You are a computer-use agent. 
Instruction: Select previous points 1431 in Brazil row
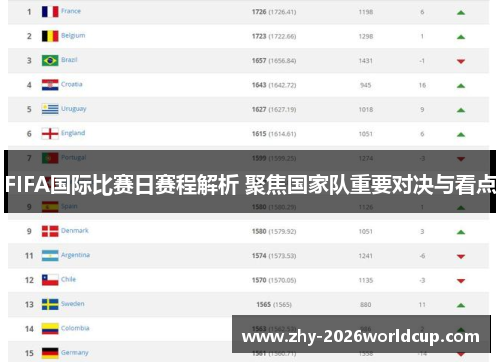tap(366, 61)
